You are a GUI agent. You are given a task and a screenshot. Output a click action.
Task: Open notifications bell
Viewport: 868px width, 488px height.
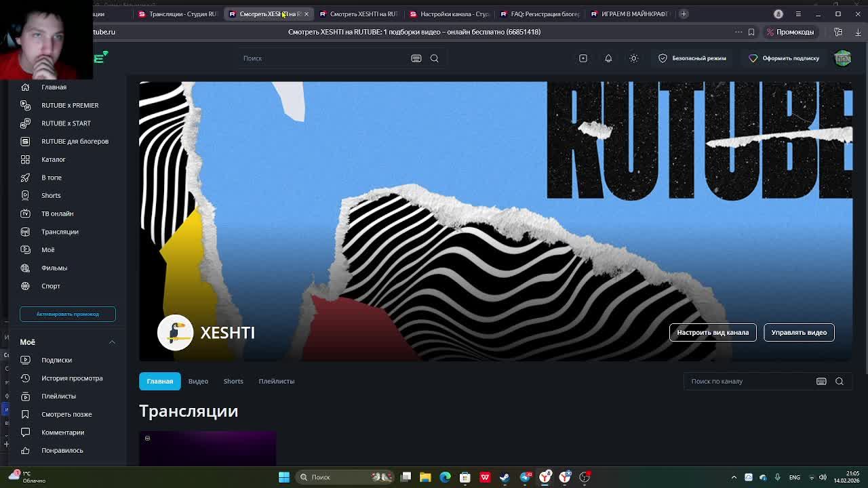click(x=608, y=58)
